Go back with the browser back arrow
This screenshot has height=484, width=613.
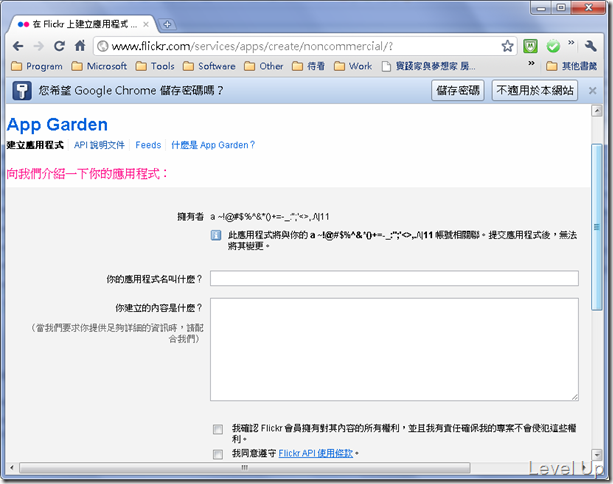(x=18, y=46)
